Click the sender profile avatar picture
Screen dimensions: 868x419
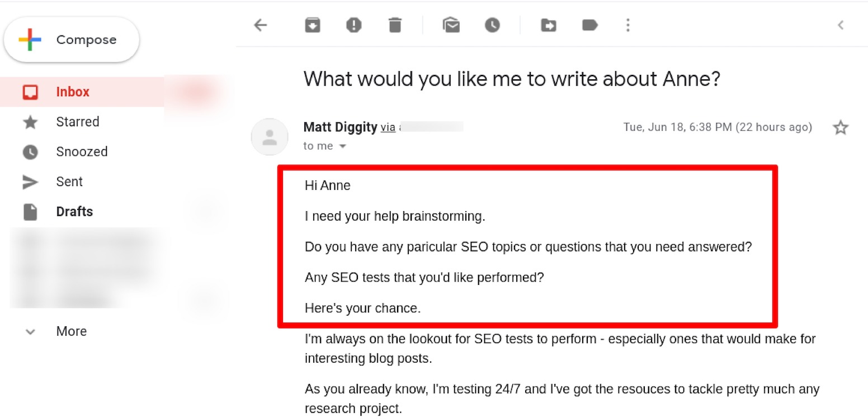point(270,136)
